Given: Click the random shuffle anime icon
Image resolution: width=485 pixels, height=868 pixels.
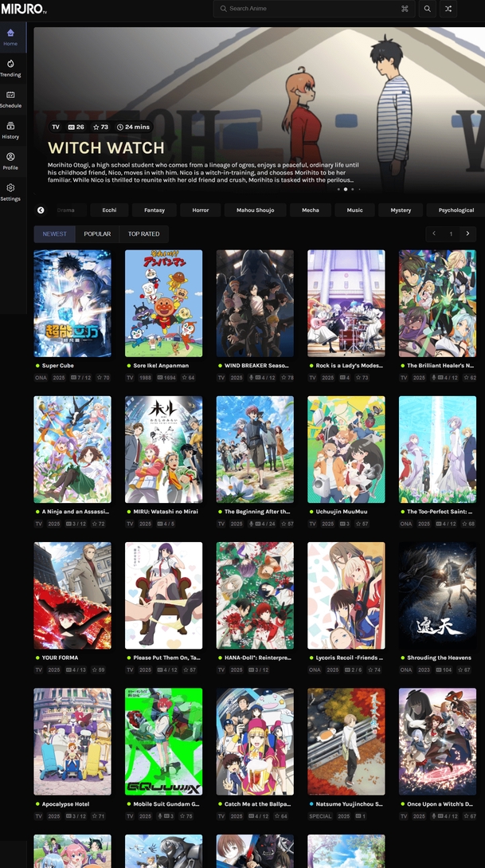Looking at the screenshot, I should click(448, 8).
